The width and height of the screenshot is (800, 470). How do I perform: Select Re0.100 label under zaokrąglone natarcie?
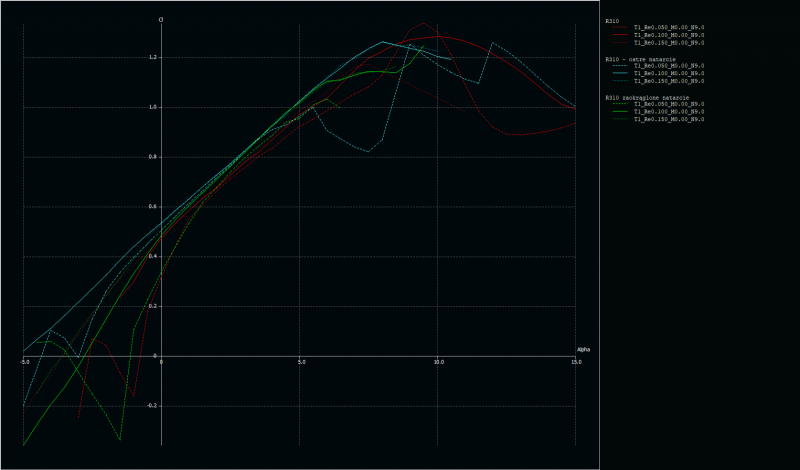click(x=669, y=112)
